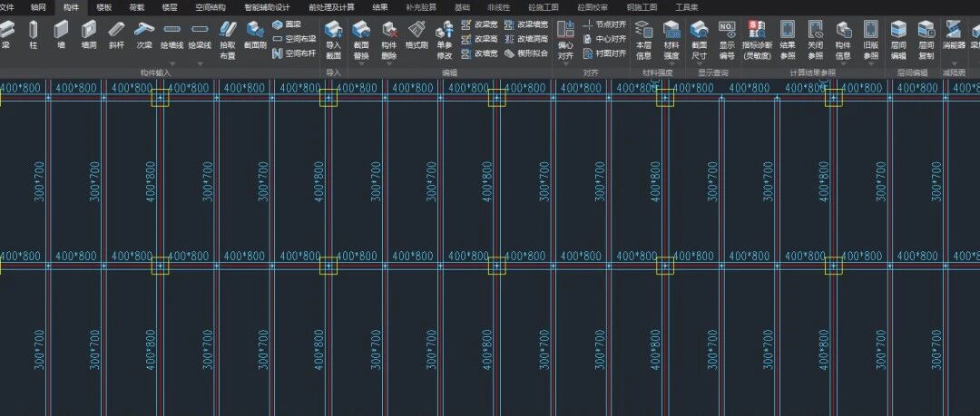This screenshot has width=980, height=416.
Task: Switch to the 轴网 tab
Action: click(39, 7)
